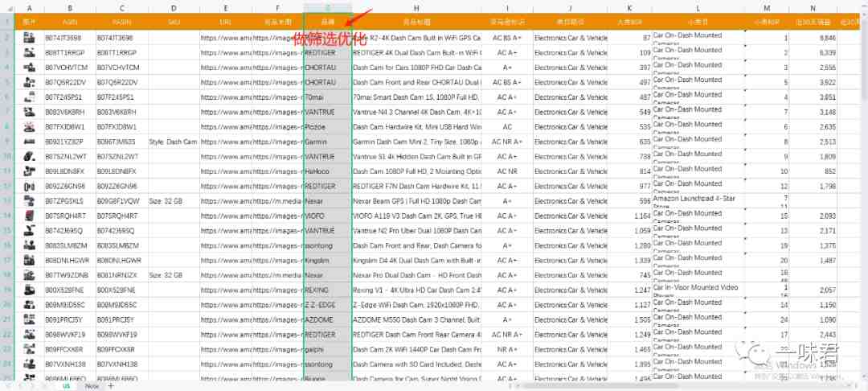
Task: Switch to the Note sheet tab
Action: click(92, 386)
